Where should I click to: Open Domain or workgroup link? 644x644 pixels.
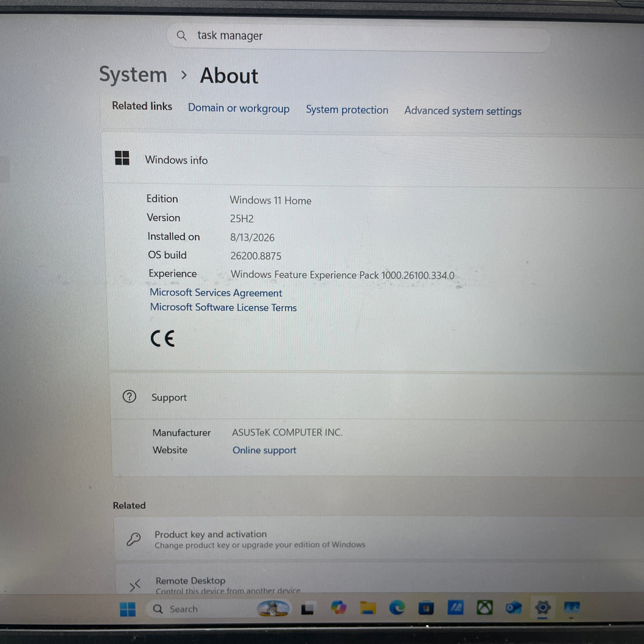pos(238,108)
